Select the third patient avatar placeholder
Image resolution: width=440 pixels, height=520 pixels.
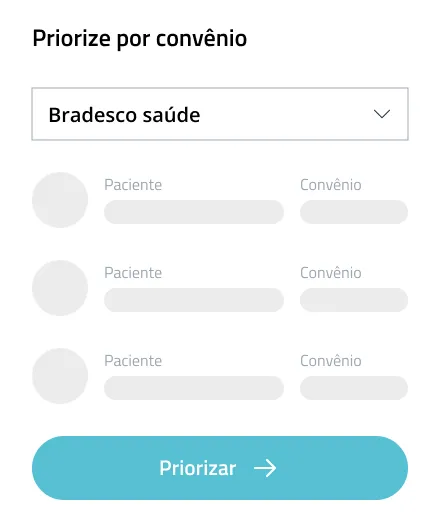[60, 376]
